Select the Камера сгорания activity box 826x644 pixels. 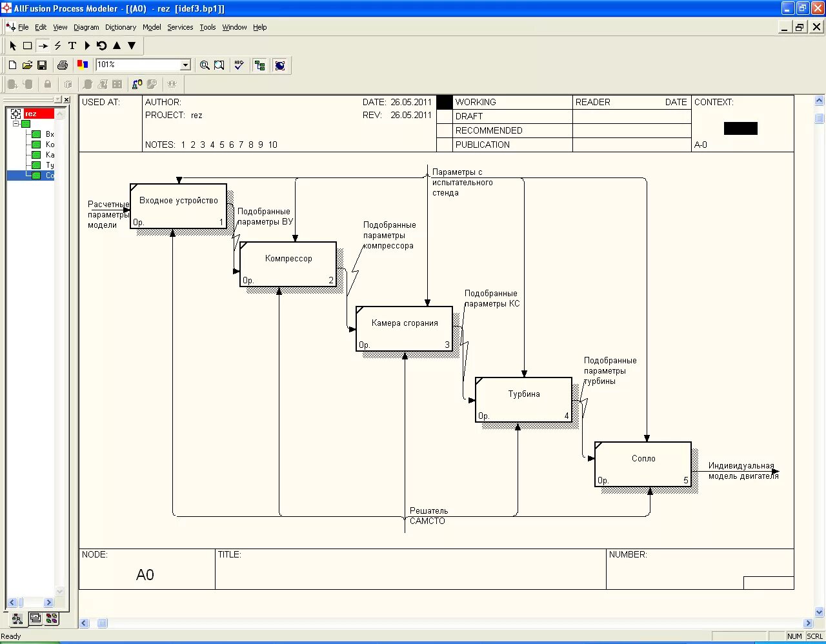coord(405,329)
